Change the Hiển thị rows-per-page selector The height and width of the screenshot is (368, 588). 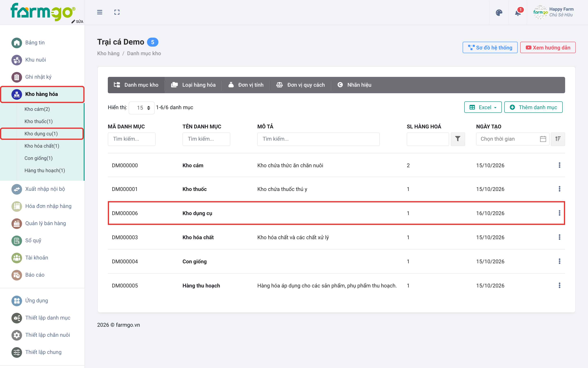coord(142,108)
